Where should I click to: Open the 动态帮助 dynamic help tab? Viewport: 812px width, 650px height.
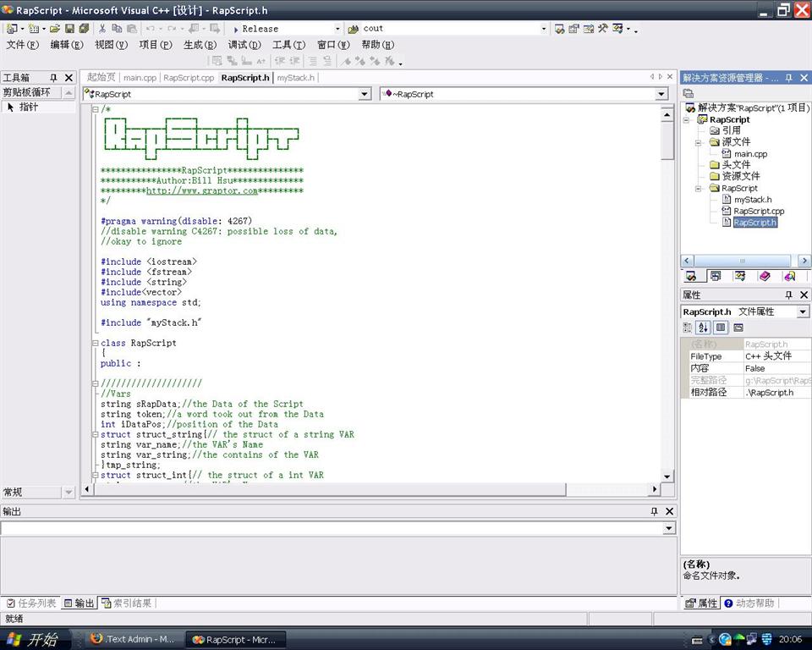pyautogui.click(x=749, y=603)
